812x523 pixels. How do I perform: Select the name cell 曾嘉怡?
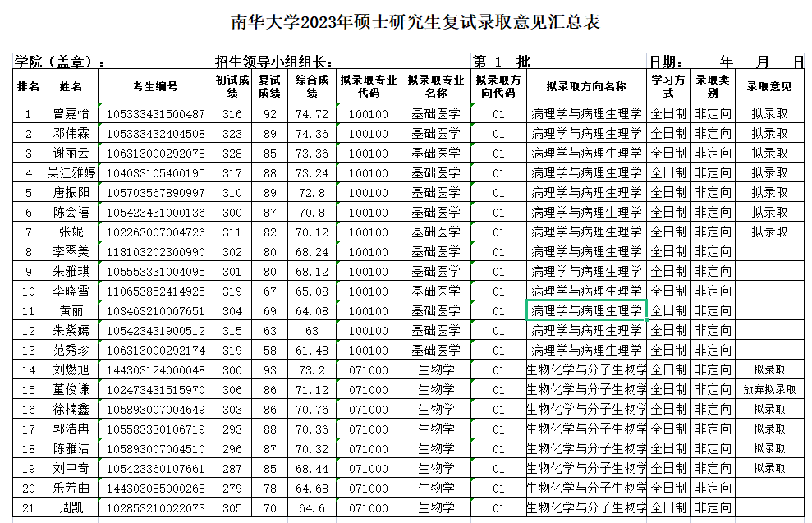point(70,114)
